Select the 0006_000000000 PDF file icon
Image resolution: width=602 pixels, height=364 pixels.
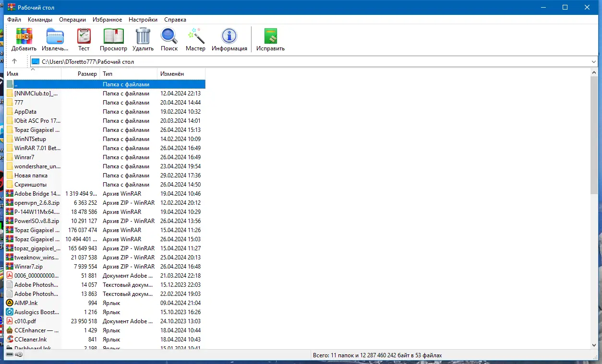10,276
